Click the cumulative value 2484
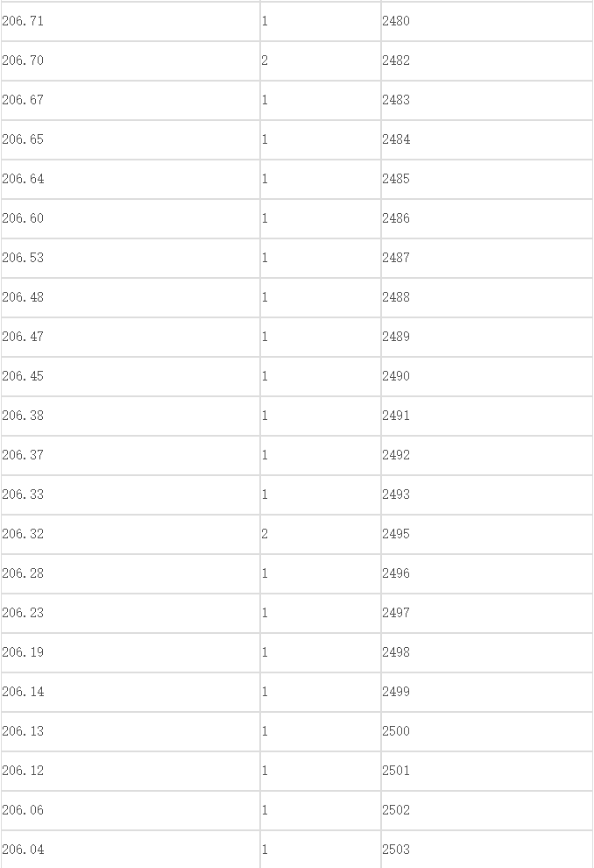 tap(486, 139)
